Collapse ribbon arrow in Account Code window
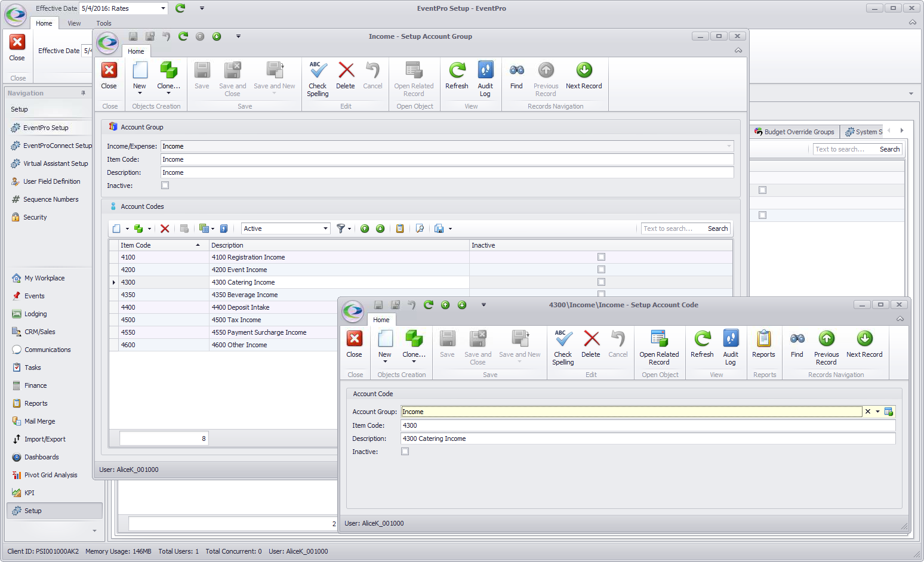The height and width of the screenshot is (562, 924). [900, 319]
